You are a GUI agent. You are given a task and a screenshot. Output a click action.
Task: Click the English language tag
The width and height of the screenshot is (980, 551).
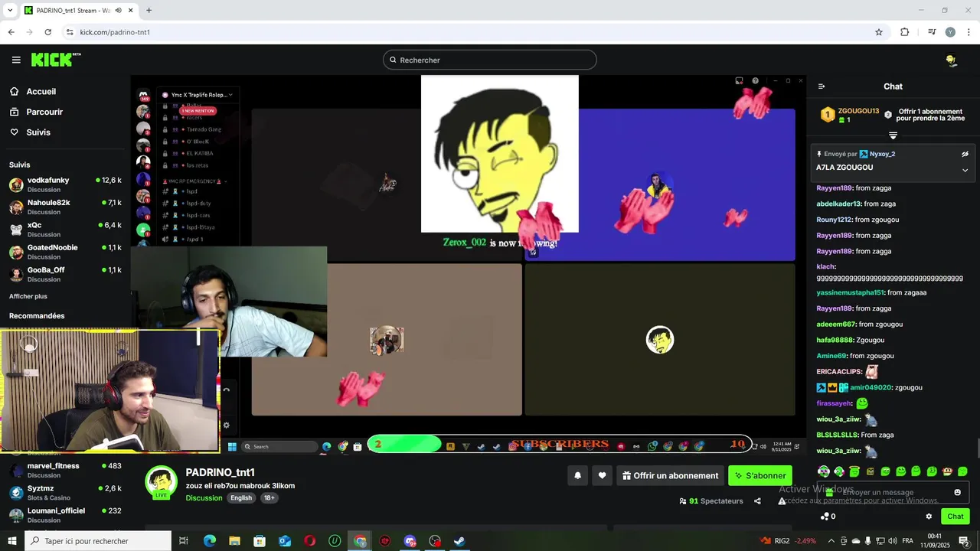point(241,498)
